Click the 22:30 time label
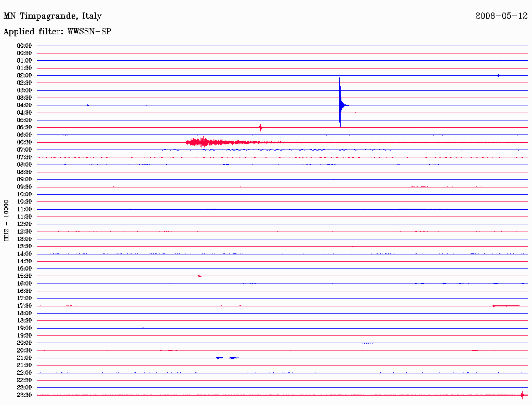The image size is (532, 405). (24, 380)
